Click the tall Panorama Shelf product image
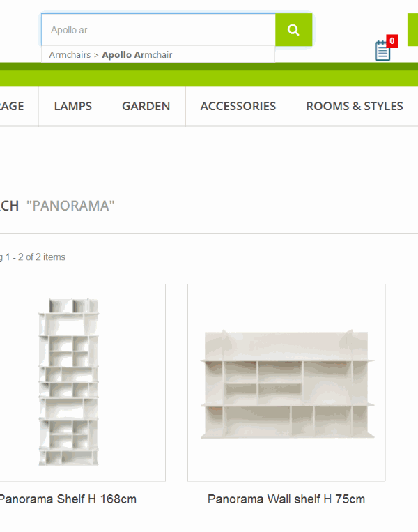The width and height of the screenshot is (418, 532). 68,382
